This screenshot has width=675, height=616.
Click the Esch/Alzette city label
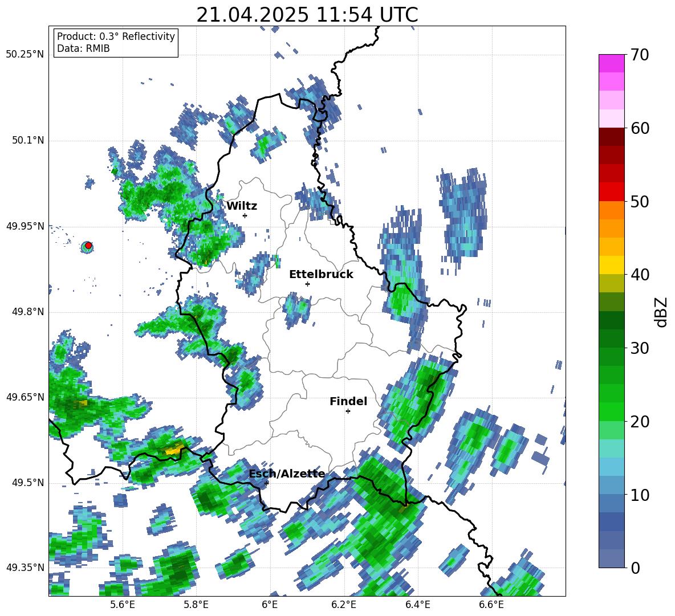click(x=287, y=474)
